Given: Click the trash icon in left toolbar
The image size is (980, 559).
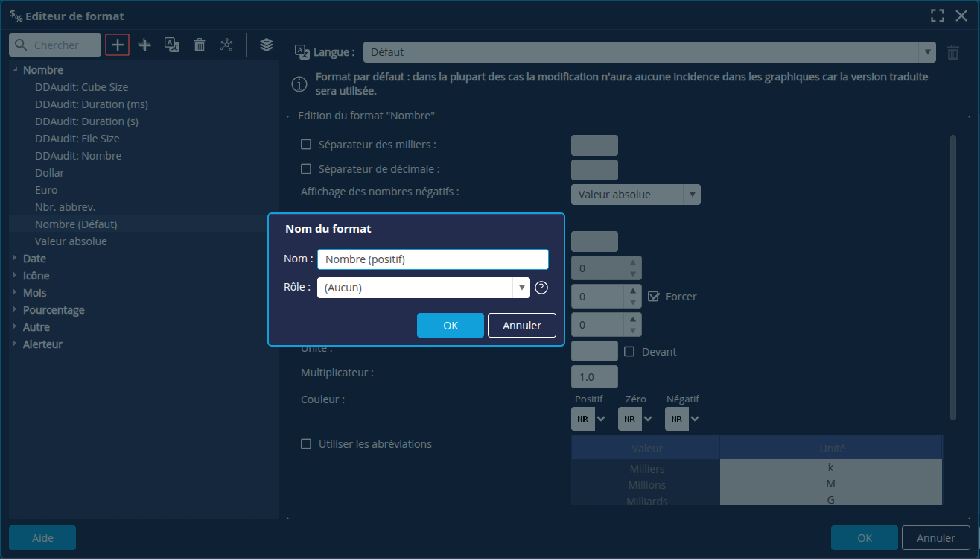Looking at the screenshot, I should click(200, 45).
